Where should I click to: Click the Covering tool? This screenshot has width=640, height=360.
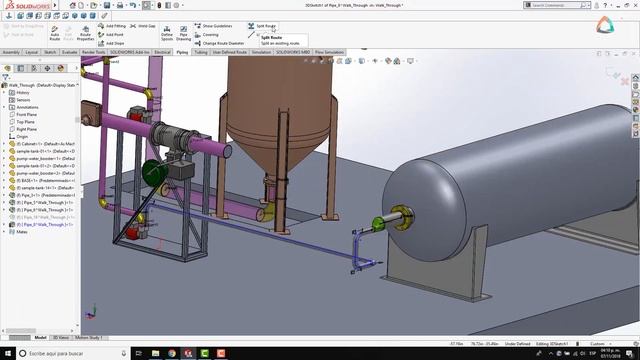tap(207, 35)
